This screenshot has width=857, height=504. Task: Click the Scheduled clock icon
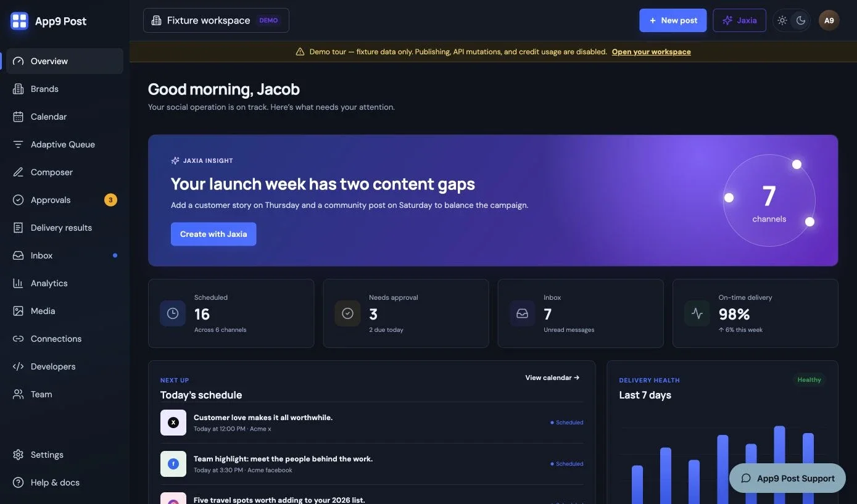point(173,313)
